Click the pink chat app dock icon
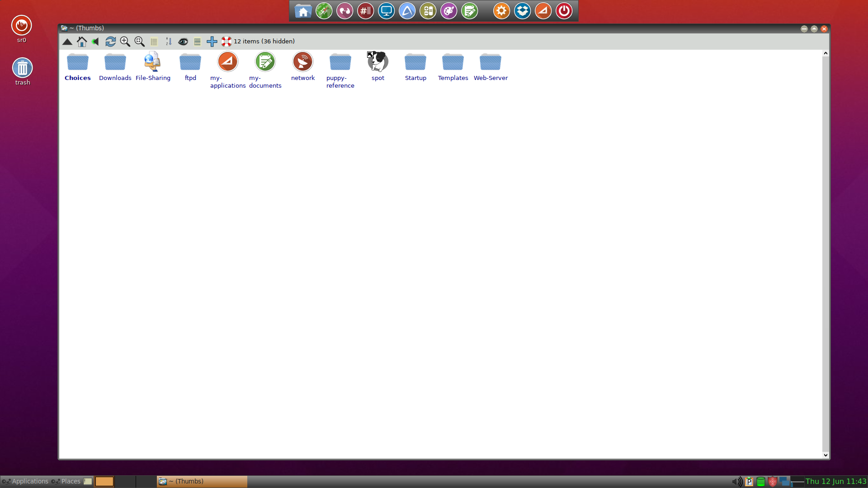This screenshot has width=868, height=488. click(344, 11)
